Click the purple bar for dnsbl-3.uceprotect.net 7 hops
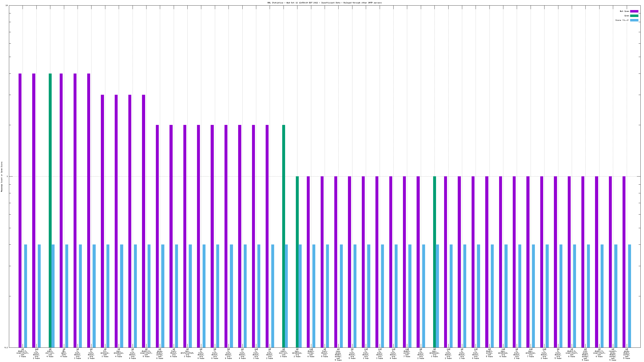Viewport: 644px width, 362px height. [20, 210]
